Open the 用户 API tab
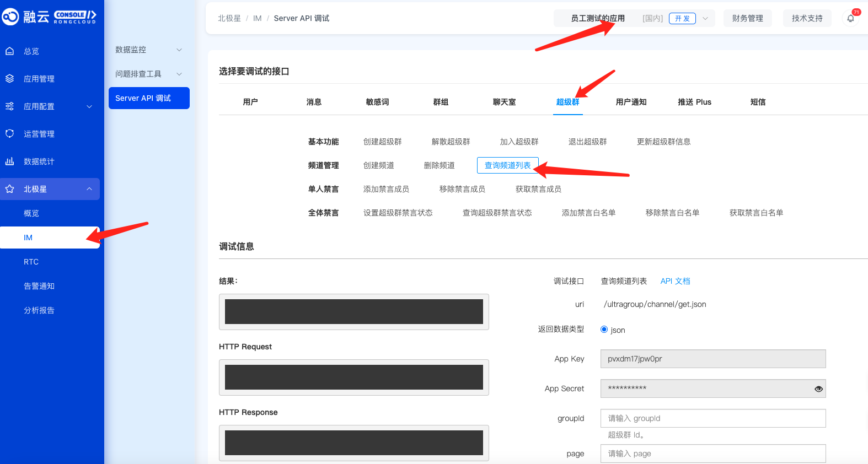This screenshot has width=868, height=464. [250, 102]
